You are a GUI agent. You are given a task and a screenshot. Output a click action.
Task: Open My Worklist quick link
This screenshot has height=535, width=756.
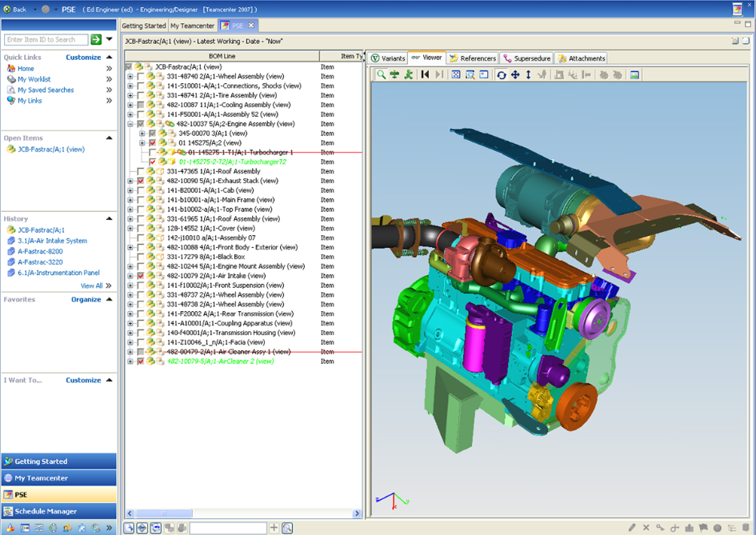(x=34, y=79)
